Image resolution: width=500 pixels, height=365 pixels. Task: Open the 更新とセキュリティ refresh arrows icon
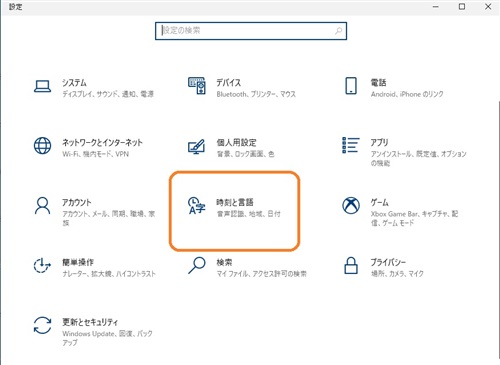tap(42, 325)
